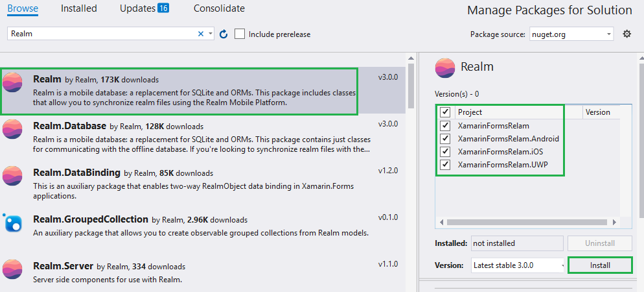Open package source settings gear
The width and height of the screenshot is (644, 292).
[627, 34]
